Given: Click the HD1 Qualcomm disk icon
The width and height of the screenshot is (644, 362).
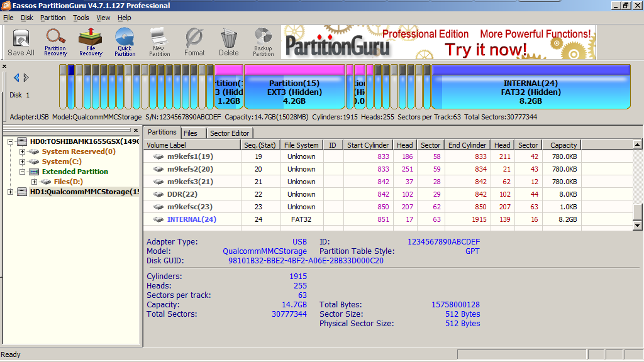Looking at the screenshot, I should (x=22, y=192).
